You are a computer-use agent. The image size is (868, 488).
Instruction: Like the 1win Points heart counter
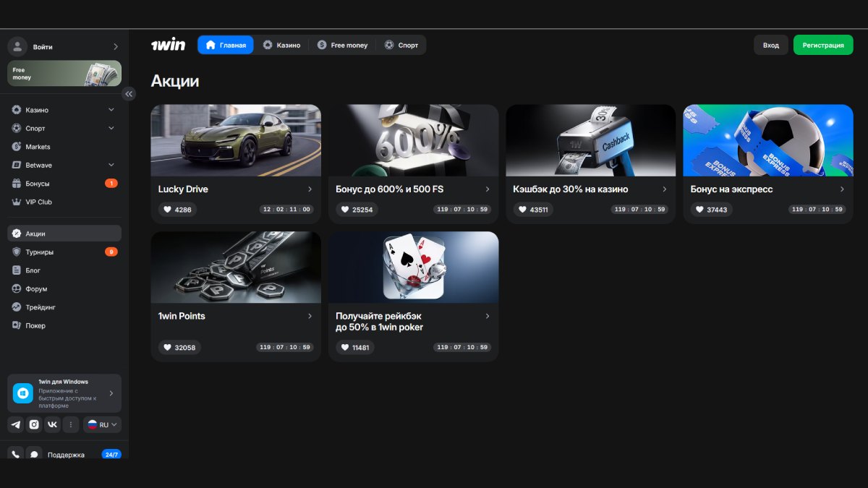[x=179, y=347]
